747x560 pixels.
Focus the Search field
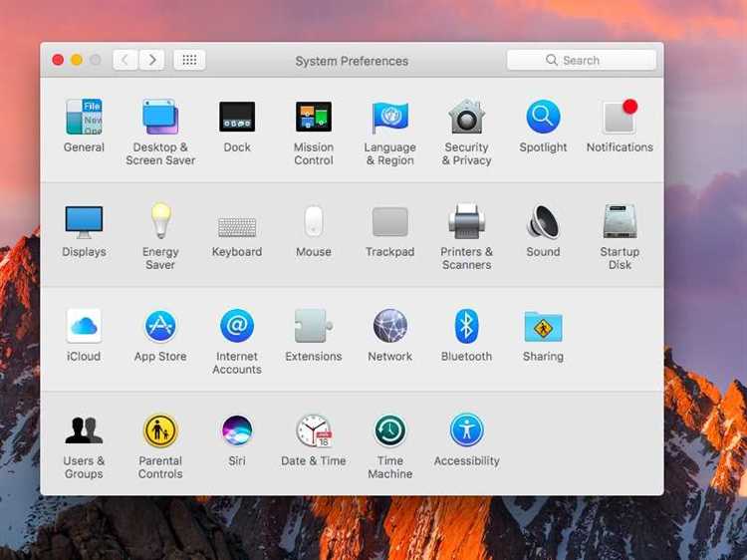click(582, 60)
